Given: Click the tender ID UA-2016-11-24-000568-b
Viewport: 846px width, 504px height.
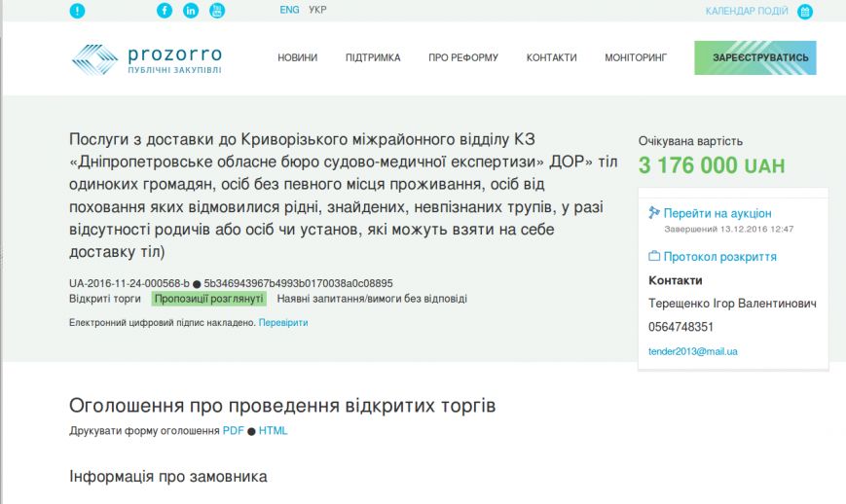Looking at the screenshot, I should pyautogui.click(x=129, y=283).
